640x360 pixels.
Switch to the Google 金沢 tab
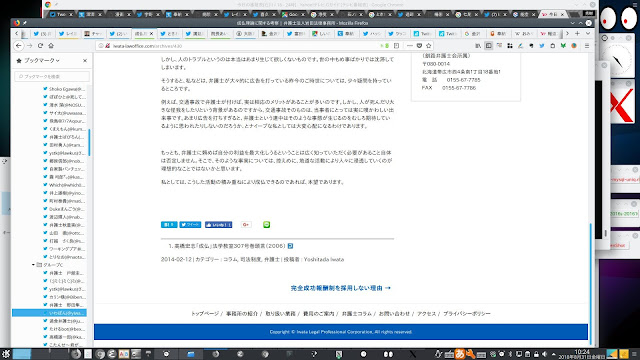coord(473,33)
